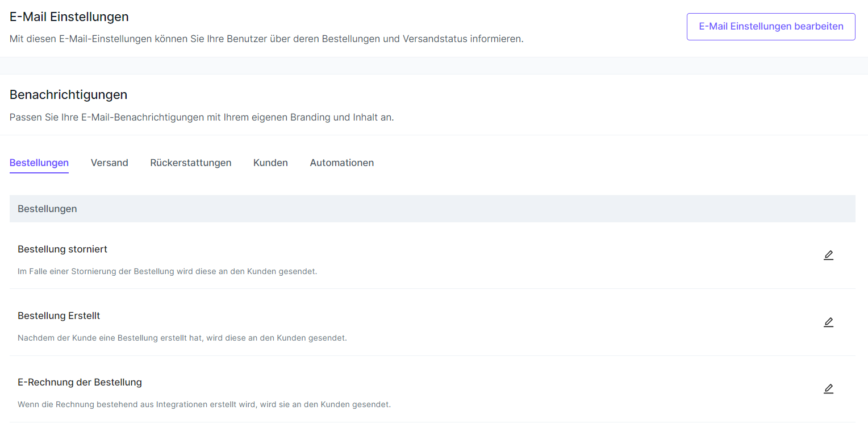Click the Bestellungen section header
Image resolution: width=868 pixels, height=435 pixels.
(x=47, y=209)
